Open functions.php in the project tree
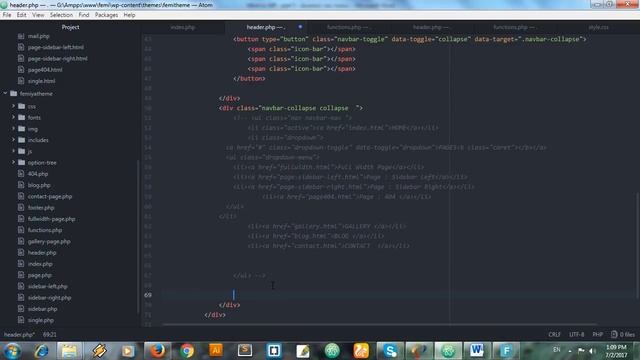The width and height of the screenshot is (640, 360). point(45,230)
